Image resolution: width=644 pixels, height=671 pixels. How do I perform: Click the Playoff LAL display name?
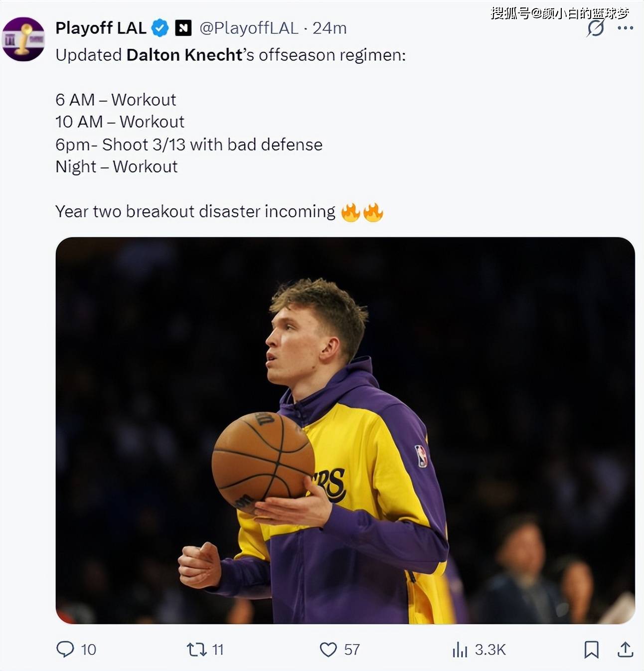pyautogui.click(x=100, y=28)
